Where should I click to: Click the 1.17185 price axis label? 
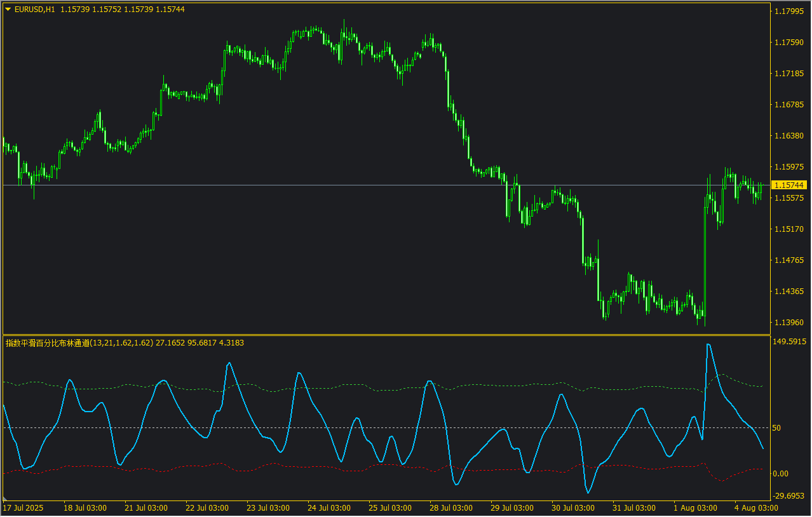click(790, 74)
